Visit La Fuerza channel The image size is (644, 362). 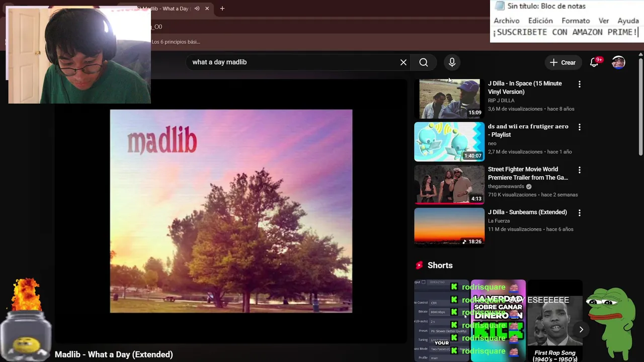499,221
